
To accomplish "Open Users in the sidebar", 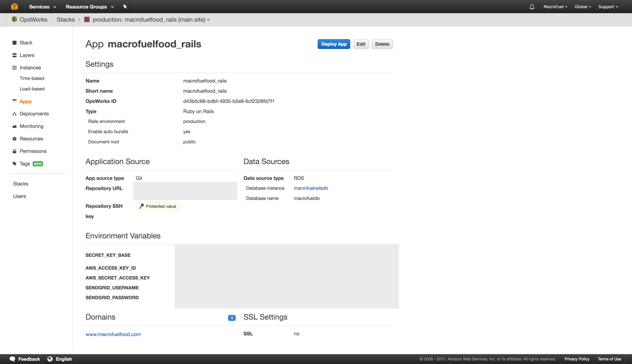I will point(19,196).
